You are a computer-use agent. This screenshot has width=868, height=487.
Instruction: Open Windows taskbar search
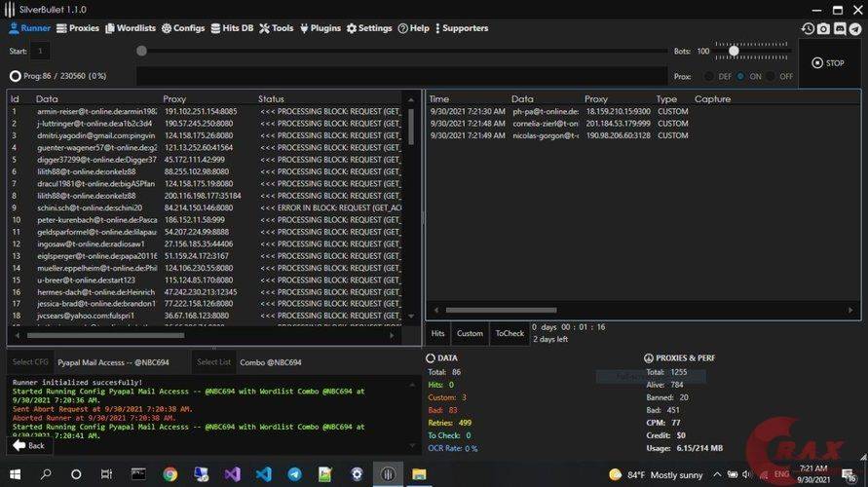46,474
